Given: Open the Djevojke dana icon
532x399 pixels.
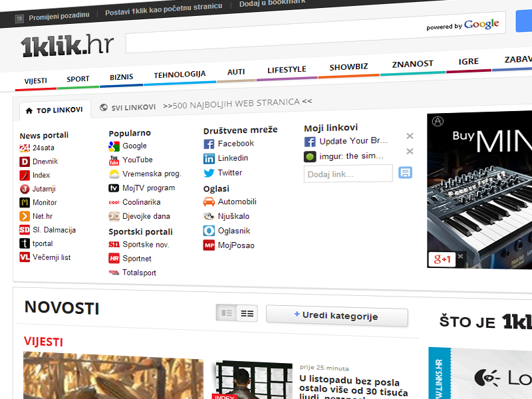Looking at the screenshot, I should 114,216.
